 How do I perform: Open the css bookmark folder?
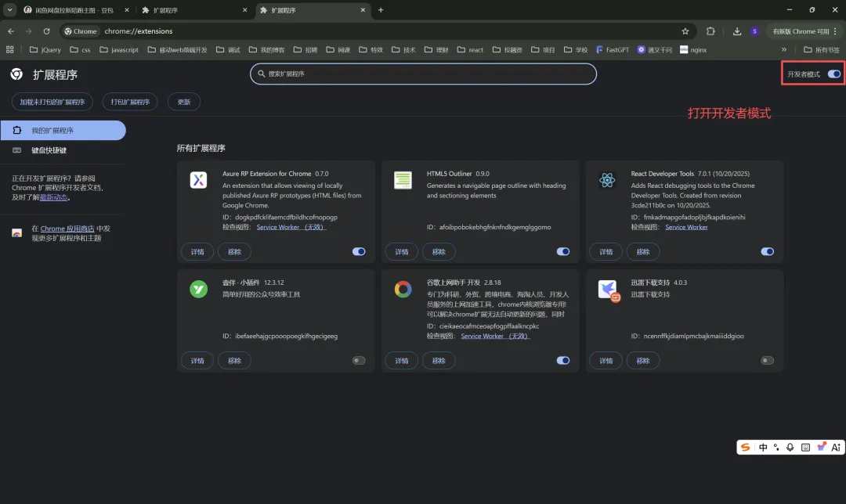tap(81, 49)
